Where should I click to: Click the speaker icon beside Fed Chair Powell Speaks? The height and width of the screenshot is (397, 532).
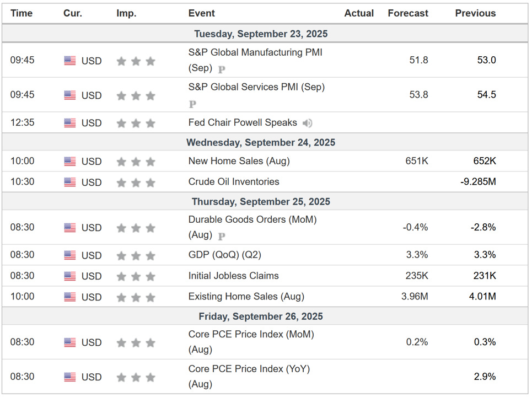coord(307,123)
